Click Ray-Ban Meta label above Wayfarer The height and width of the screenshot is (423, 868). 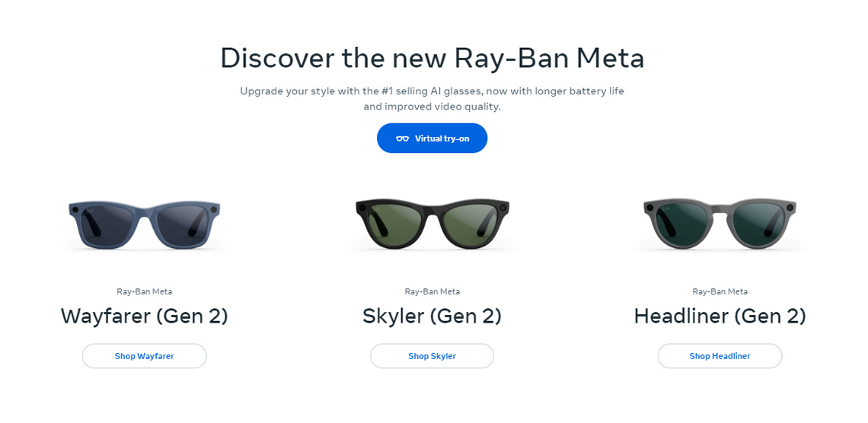coord(144,291)
